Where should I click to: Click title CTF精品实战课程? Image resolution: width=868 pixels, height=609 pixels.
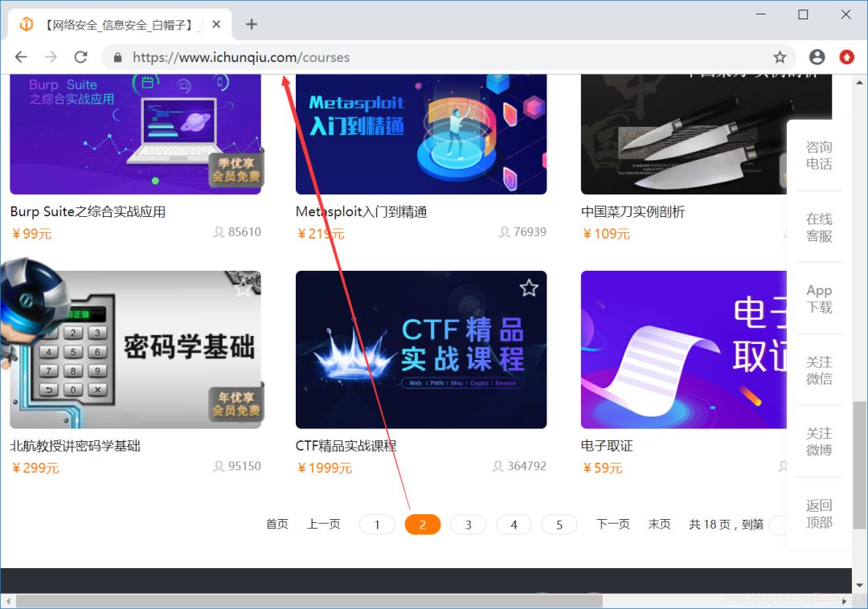tap(346, 446)
